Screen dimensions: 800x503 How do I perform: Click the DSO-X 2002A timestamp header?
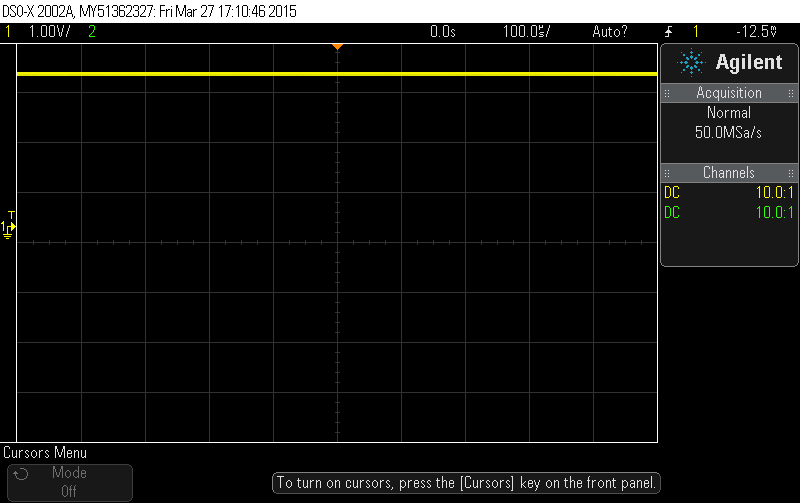tap(149, 11)
